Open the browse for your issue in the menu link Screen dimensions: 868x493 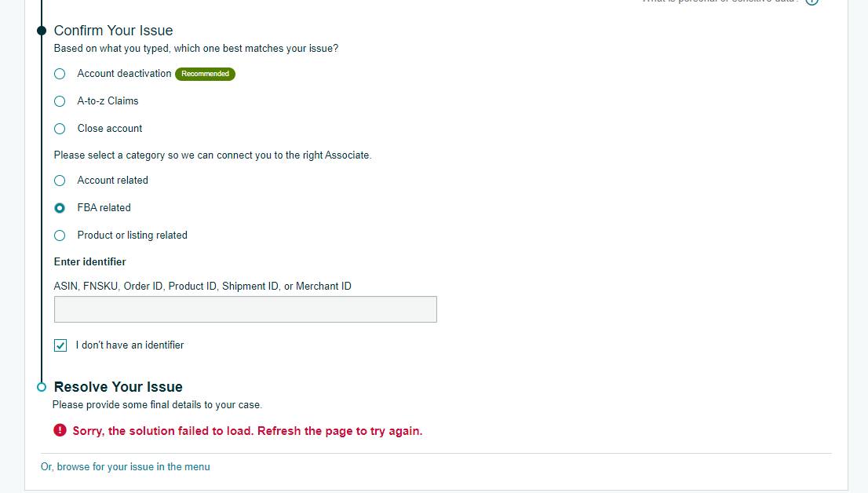coord(125,466)
